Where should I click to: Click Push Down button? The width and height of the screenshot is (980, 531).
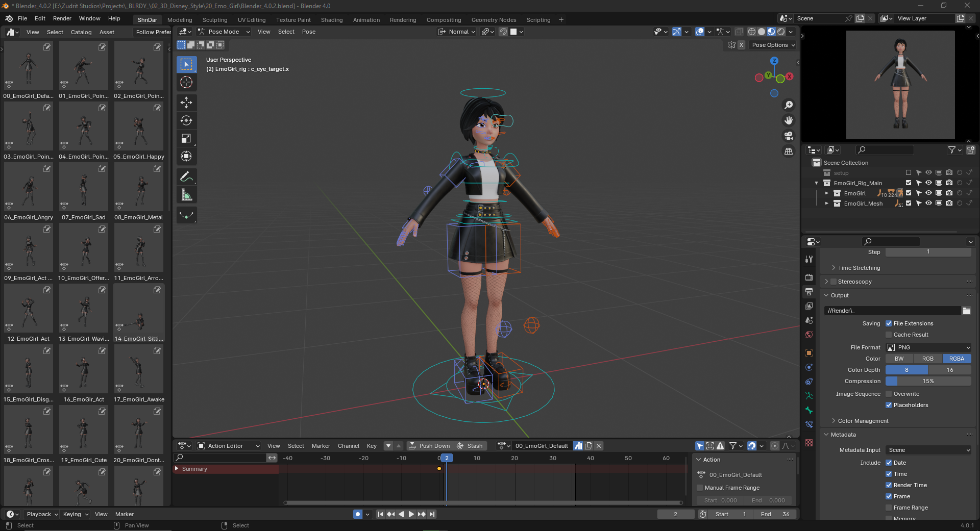(430, 446)
